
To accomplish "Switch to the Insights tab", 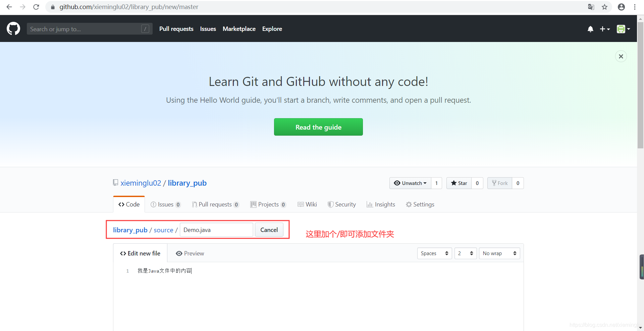I will point(381,204).
